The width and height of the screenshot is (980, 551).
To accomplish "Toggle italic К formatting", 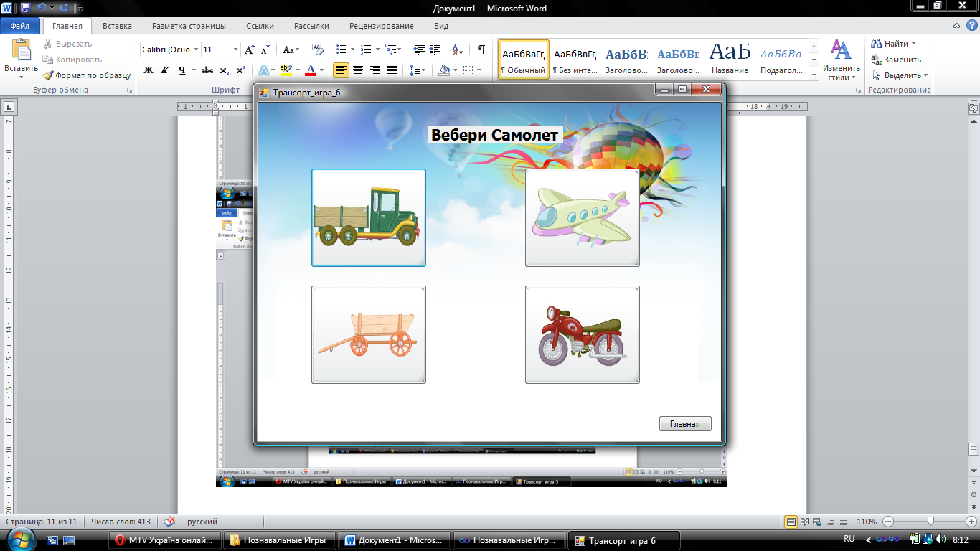I will [164, 70].
